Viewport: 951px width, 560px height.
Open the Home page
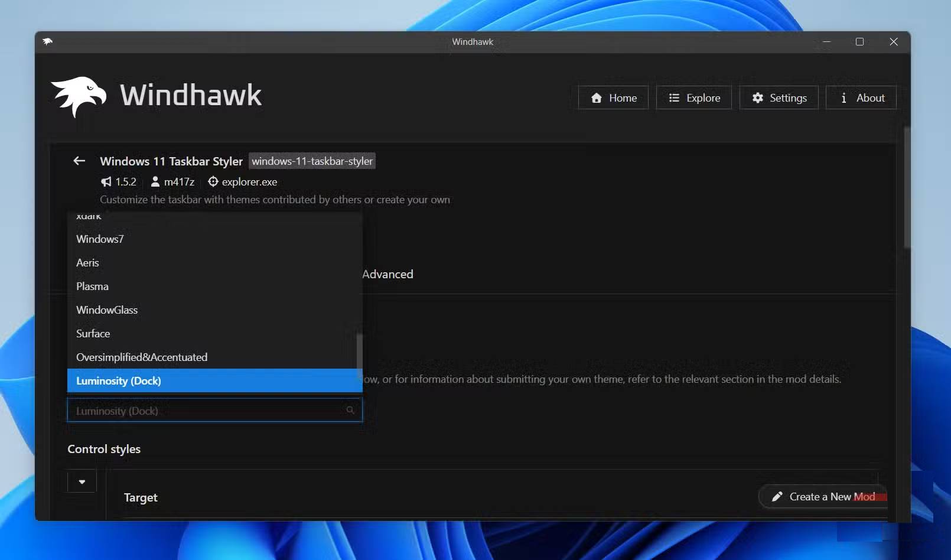point(613,98)
